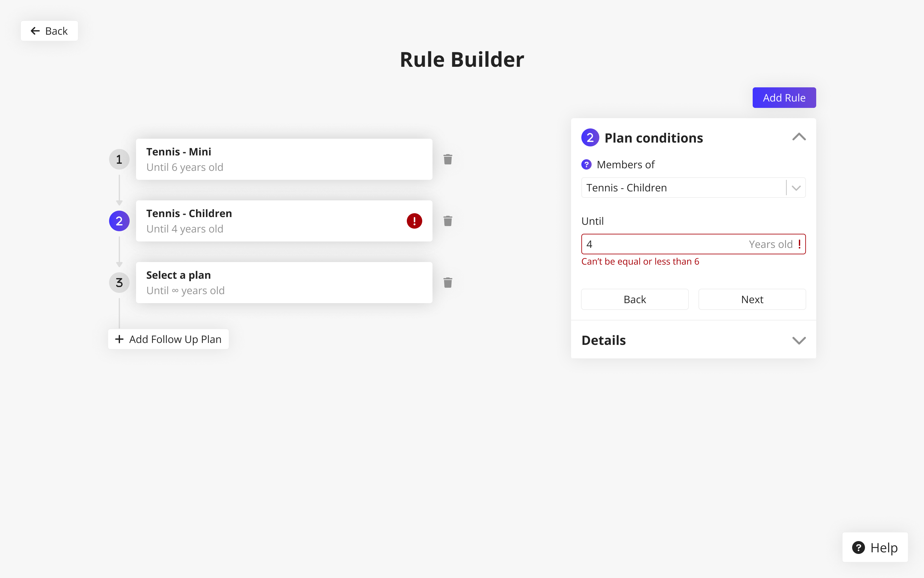Click step number 1 circle
The image size is (924, 578).
pyautogui.click(x=119, y=159)
